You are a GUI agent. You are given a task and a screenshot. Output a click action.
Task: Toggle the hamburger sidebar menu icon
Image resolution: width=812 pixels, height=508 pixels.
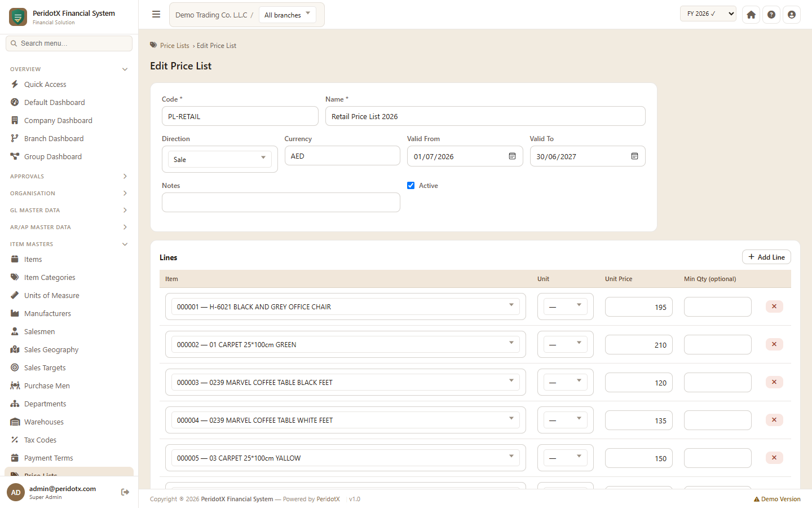(x=156, y=15)
